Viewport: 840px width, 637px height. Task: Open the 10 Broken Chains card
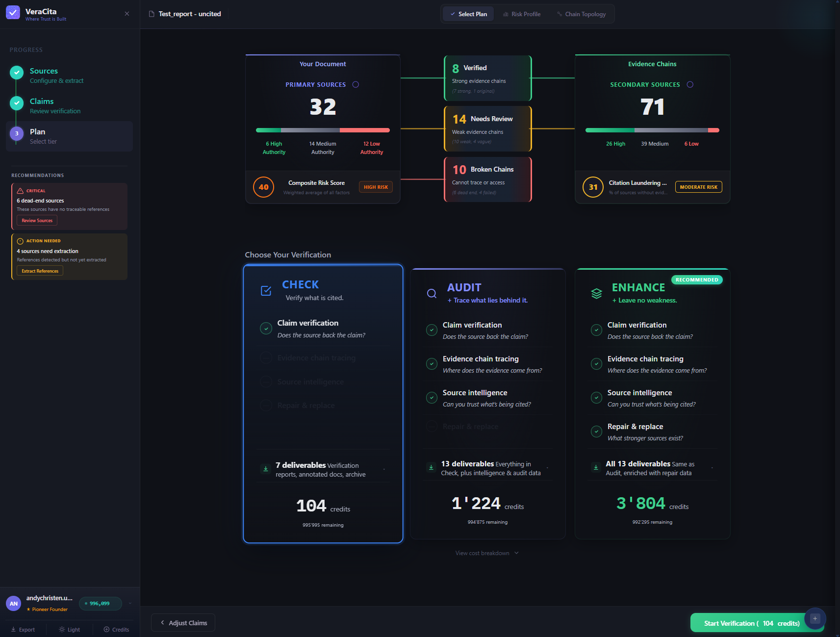coord(488,179)
